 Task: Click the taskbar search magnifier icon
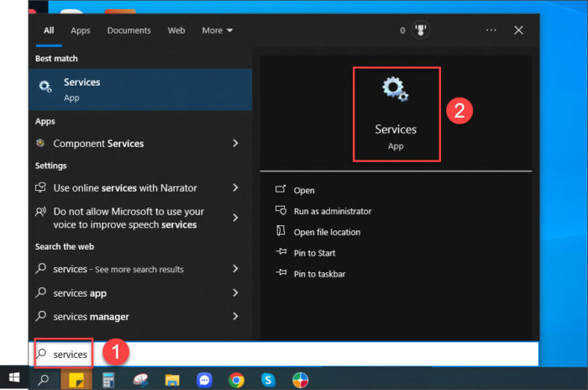44,380
